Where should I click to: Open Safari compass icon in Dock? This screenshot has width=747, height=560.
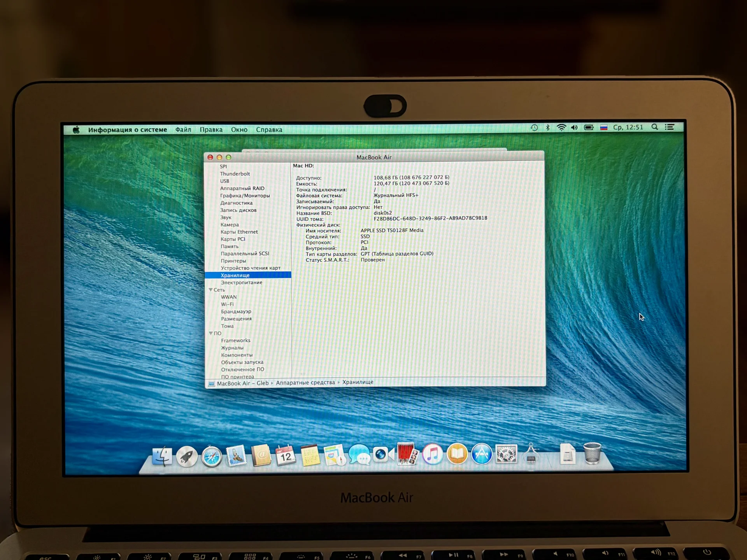[212, 456]
